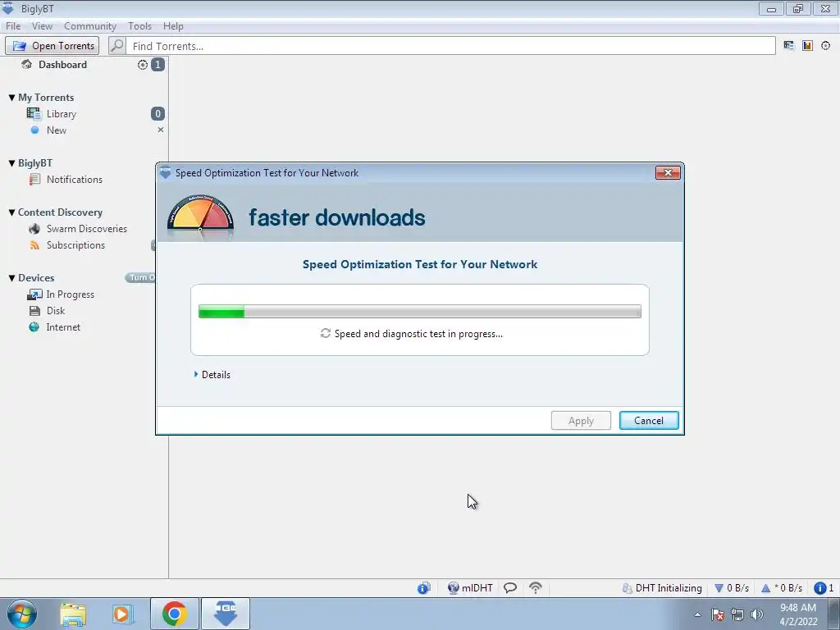
Task: Select the Disk device entry
Action: [55, 311]
